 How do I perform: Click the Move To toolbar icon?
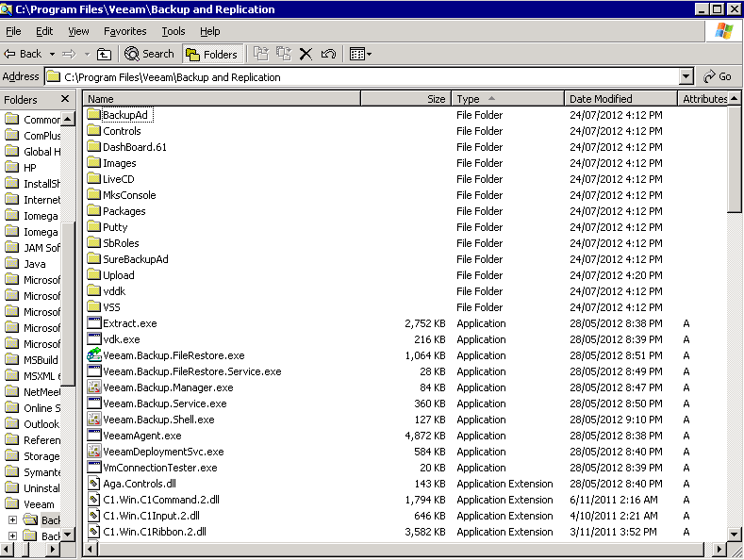(261, 54)
